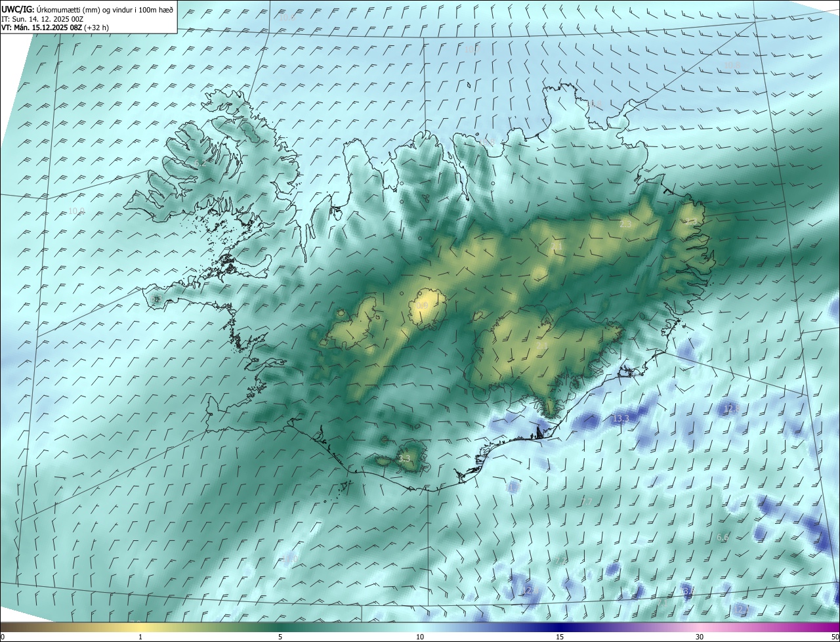The image size is (840, 642).
Task: Click the init time "IT: Sun. 14. 12. 2025 00Z"
Action: click(x=43, y=19)
